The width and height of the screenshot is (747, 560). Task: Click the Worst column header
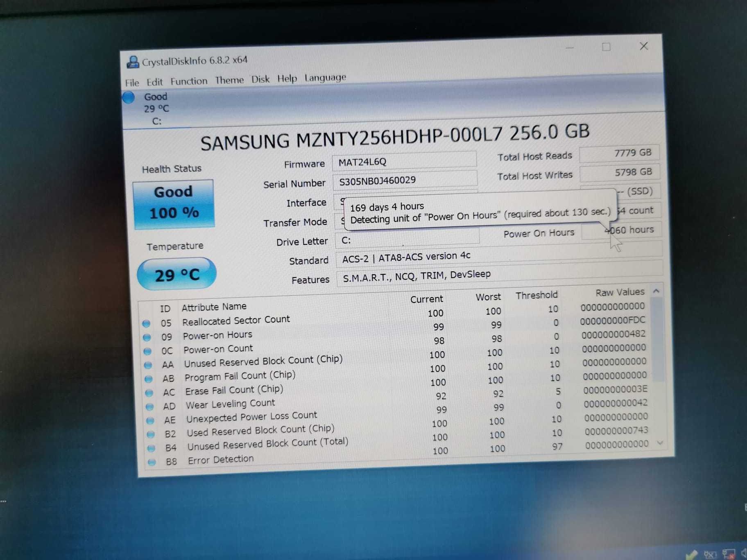tap(488, 297)
